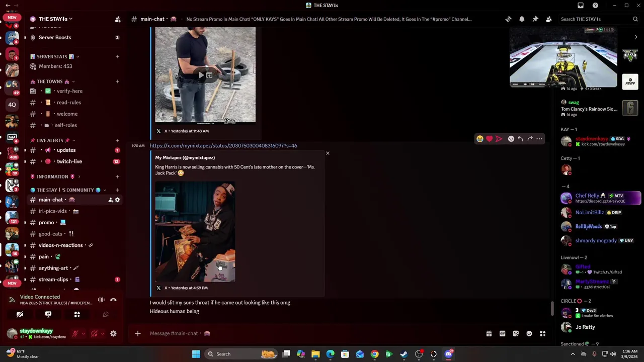Open the stream-clips channel
This screenshot has width=644, height=362.
pos(74,280)
